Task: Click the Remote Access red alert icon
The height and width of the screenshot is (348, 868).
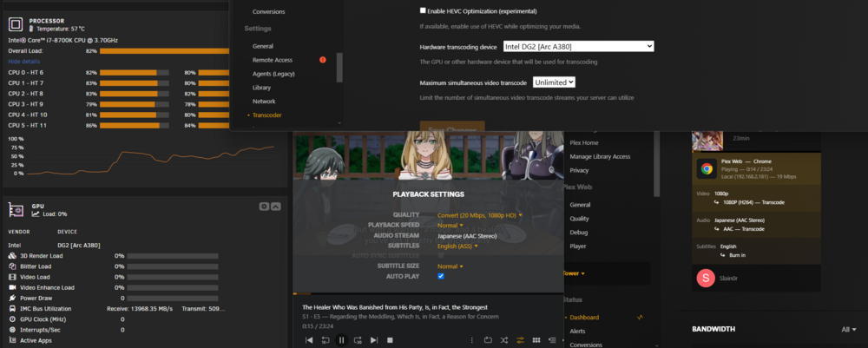Action: 323,60
